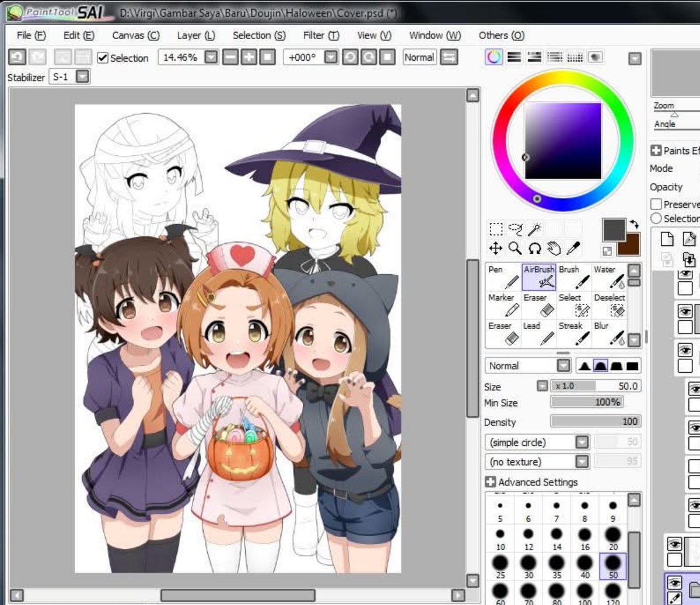The image size is (700, 605).
Task: Click the Normal view button in toolbar
Action: (x=419, y=57)
